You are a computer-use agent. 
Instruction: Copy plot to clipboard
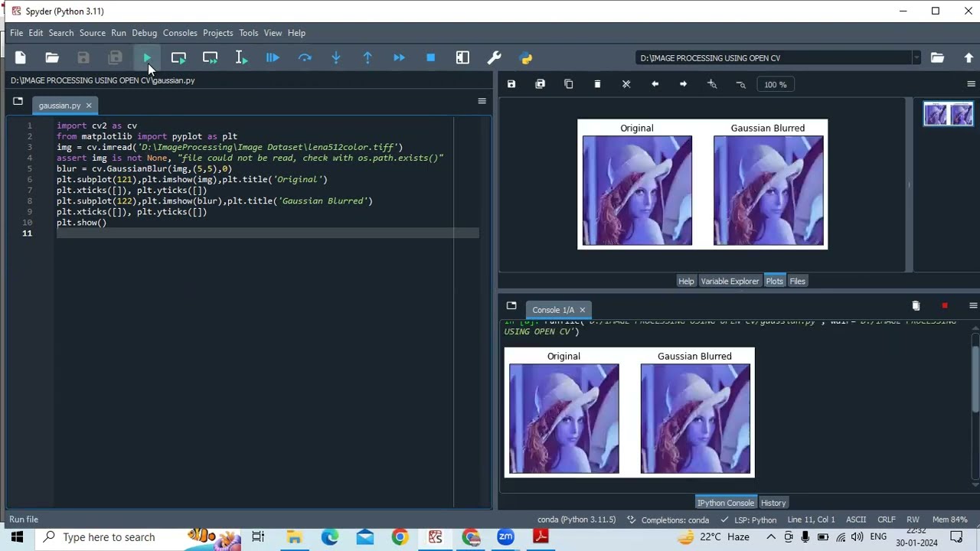click(569, 84)
